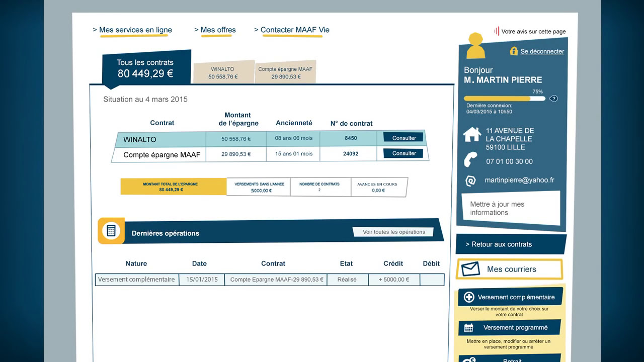Click the 11 AVENUE DE LA CHAPELLE address
The image size is (644, 362).
click(510, 139)
